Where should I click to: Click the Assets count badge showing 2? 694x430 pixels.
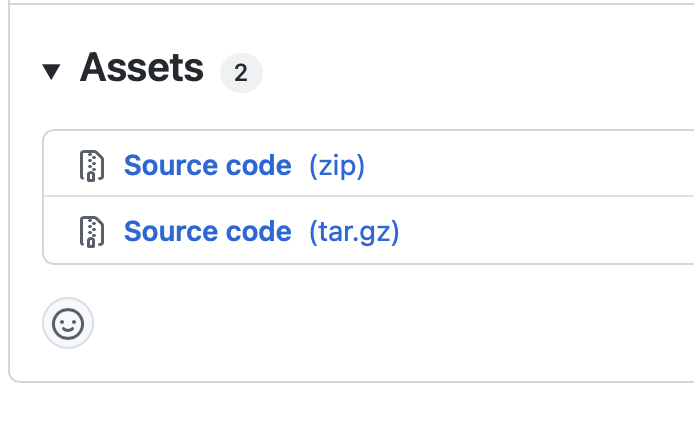pos(241,73)
